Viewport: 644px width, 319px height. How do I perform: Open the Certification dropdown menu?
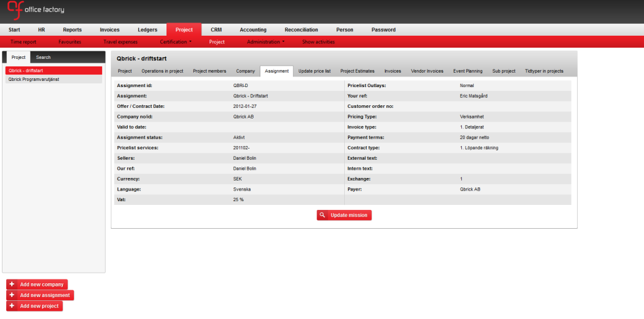point(175,42)
